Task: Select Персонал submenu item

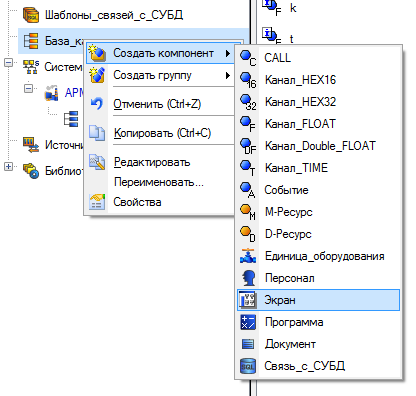Action: 318,278
